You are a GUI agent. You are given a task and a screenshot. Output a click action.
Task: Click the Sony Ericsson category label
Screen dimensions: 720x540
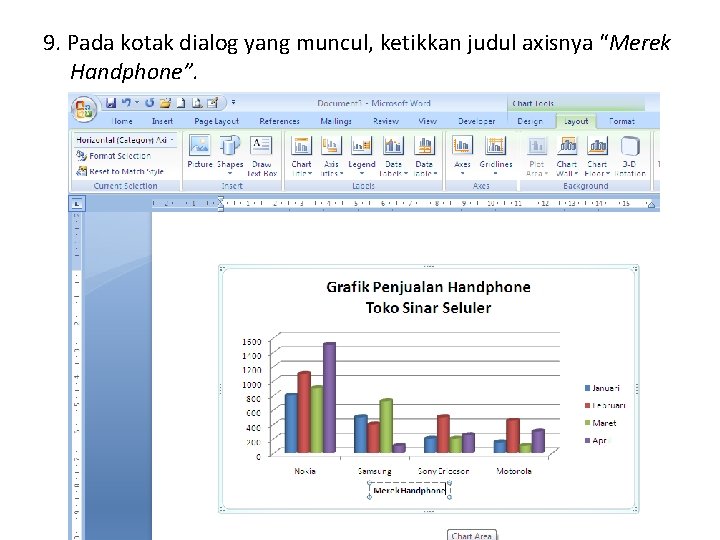(x=444, y=471)
